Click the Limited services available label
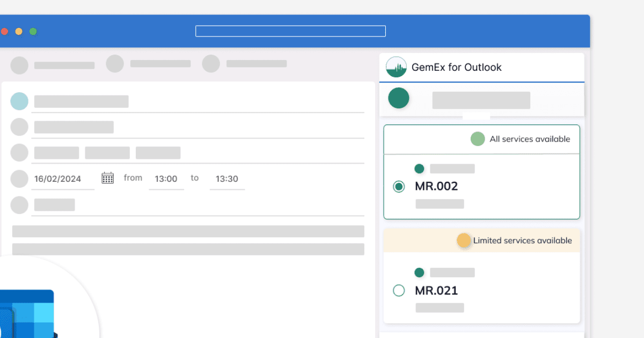The image size is (644, 338). coord(522,240)
